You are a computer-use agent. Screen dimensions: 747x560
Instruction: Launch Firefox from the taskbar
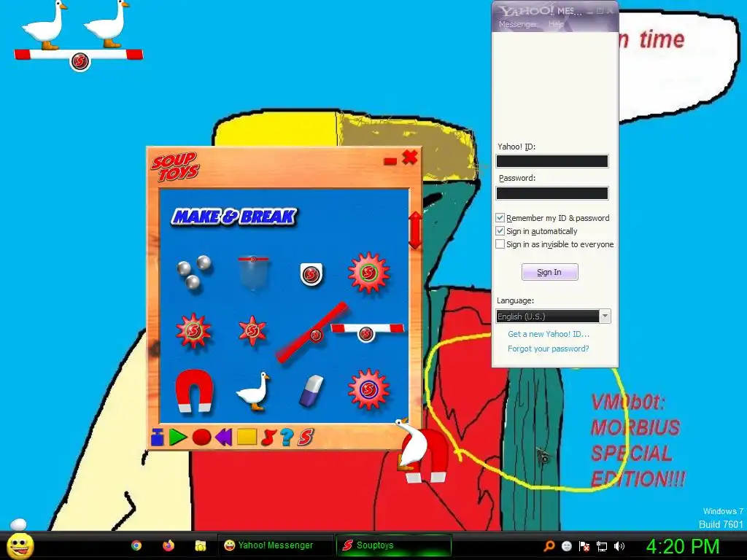coord(169,545)
